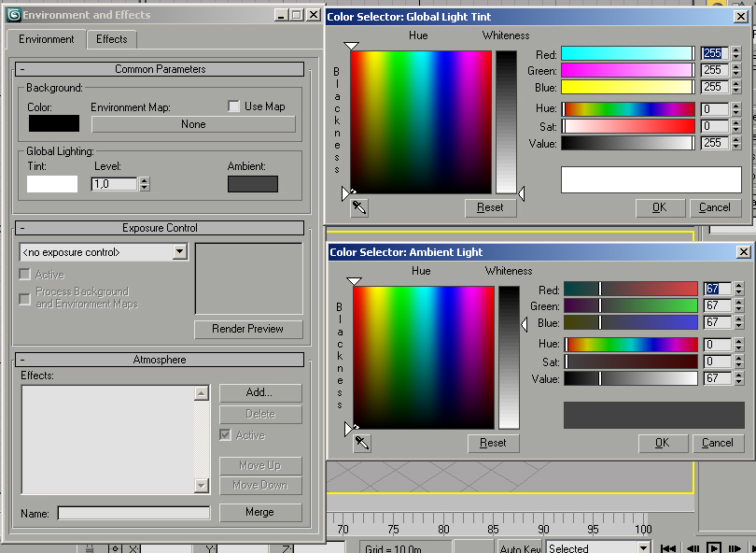Click Red value spinner in Ambient Light selector
The width and height of the screenshot is (756, 553).
(739, 289)
